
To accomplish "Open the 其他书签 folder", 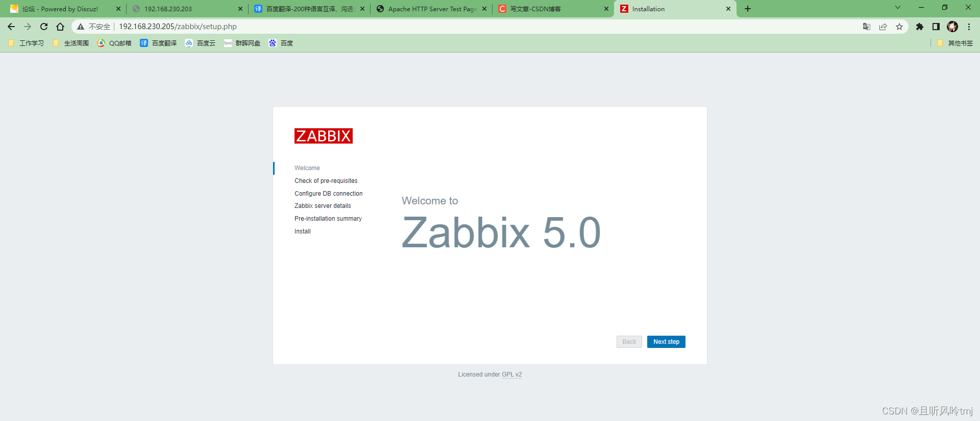I will pos(955,43).
